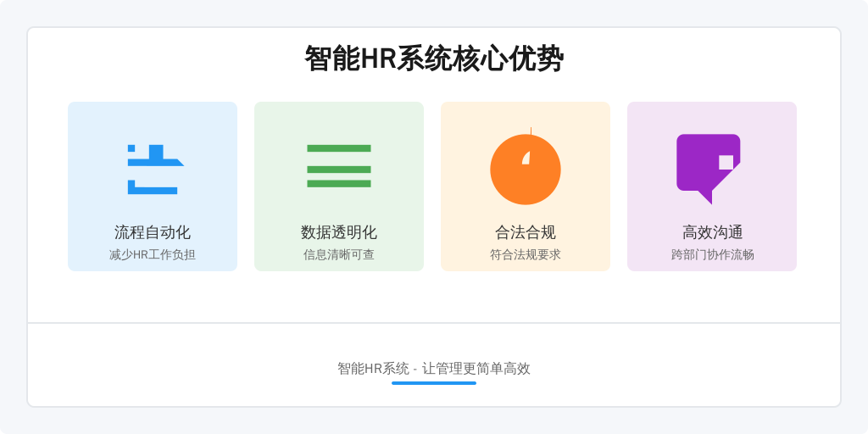The height and width of the screenshot is (434, 868).
Task: Click the 信息清晰可查 description
Action: coord(339,255)
